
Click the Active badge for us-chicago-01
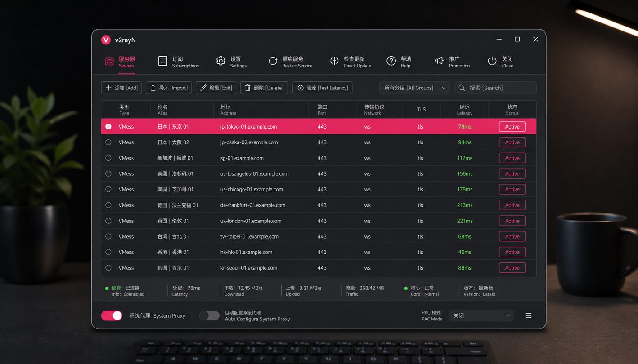coord(512,189)
